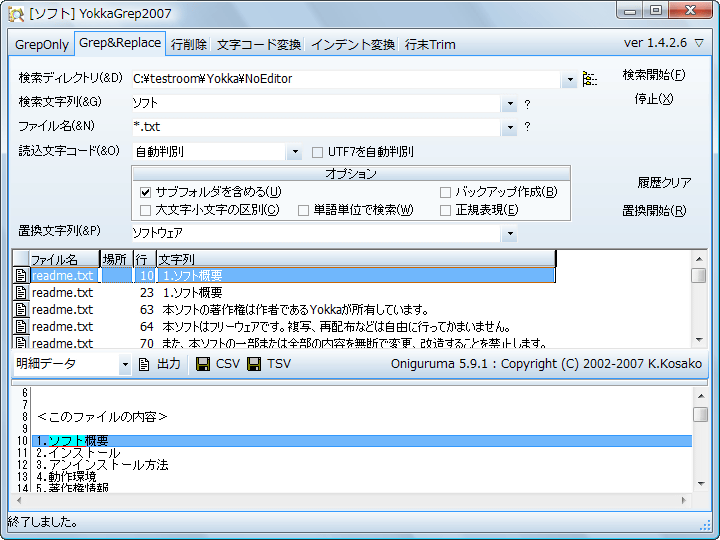The image size is (720, 540).
Task: Click the TSV export label
Action: 279,364
